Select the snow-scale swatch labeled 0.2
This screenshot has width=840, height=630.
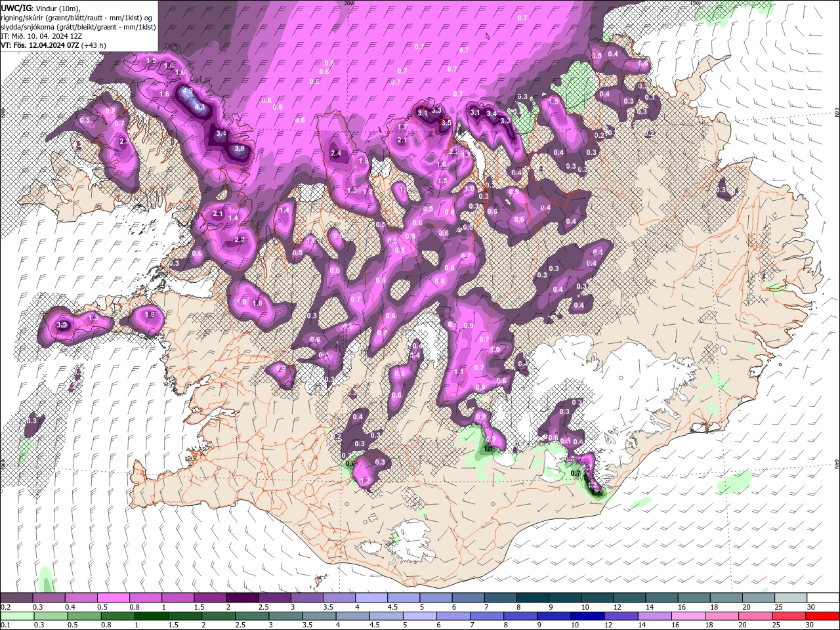pyautogui.click(x=16, y=597)
